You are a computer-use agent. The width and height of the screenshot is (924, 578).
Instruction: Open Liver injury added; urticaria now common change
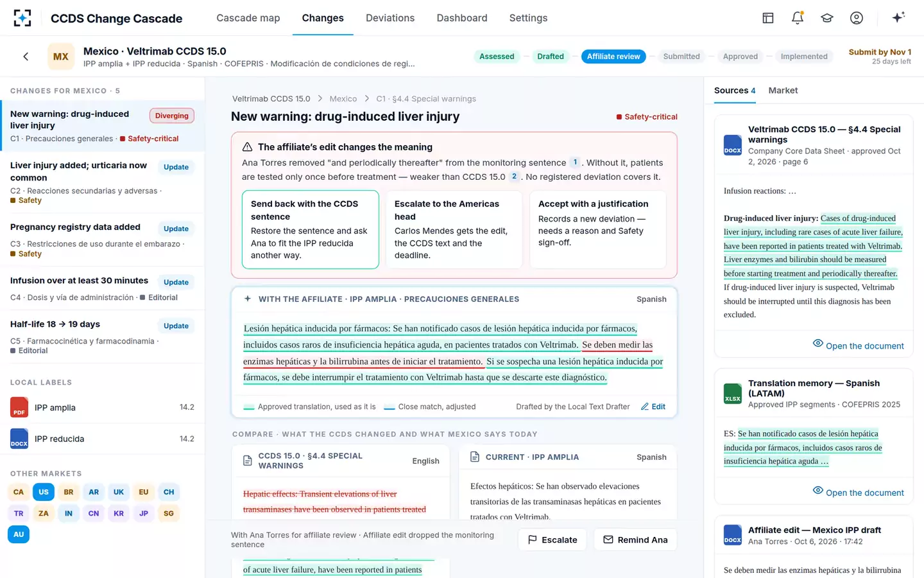coord(103,182)
